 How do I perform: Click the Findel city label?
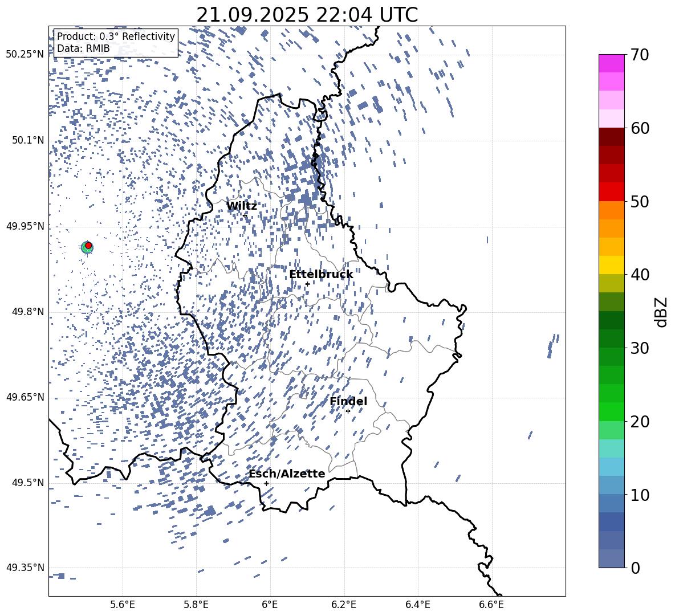click(x=348, y=401)
